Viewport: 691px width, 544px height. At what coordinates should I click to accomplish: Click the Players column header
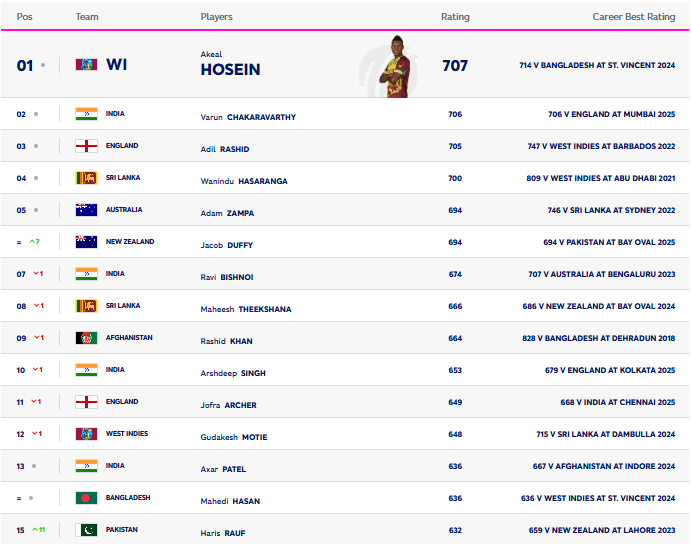point(216,17)
